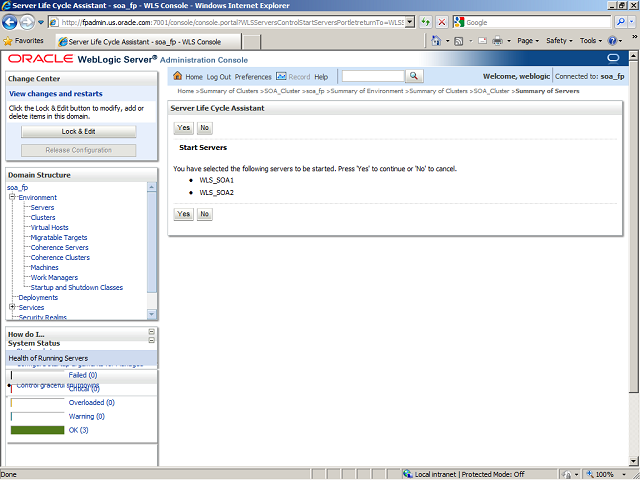Open the Safety menu dropdown
The height and width of the screenshot is (480, 640).
coord(560,41)
